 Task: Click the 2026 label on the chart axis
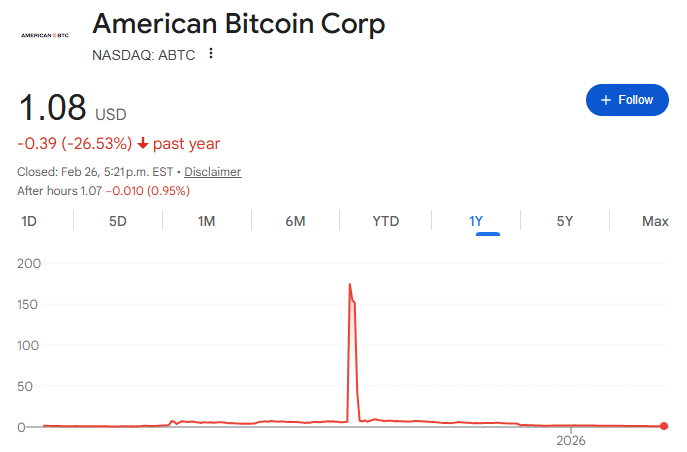click(x=570, y=440)
